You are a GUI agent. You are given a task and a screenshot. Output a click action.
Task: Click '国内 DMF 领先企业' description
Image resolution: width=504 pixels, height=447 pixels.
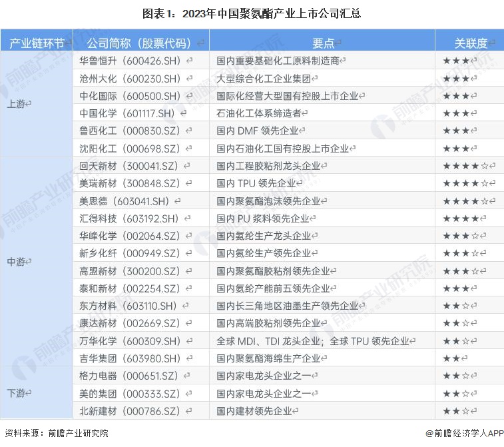pyautogui.click(x=258, y=131)
